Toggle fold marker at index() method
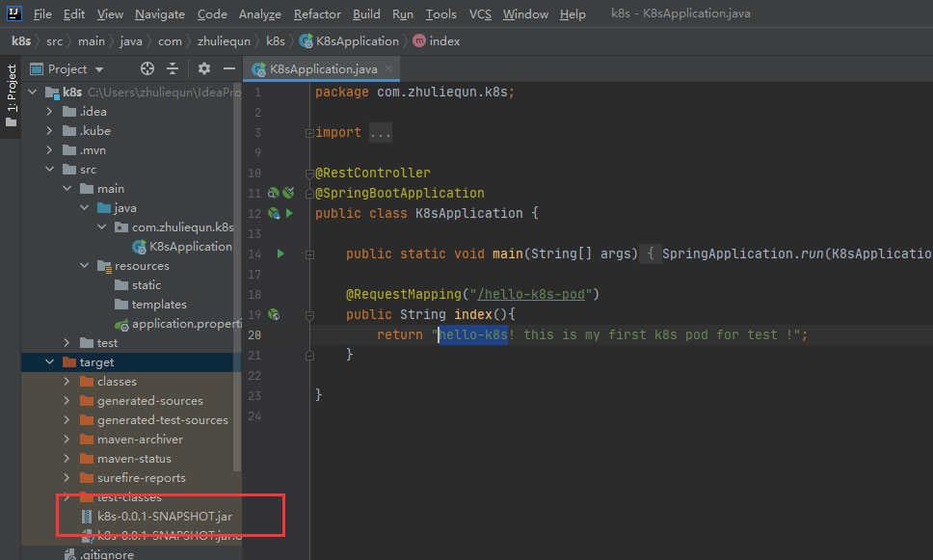This screenshot has height=560, width=933. 309,314
